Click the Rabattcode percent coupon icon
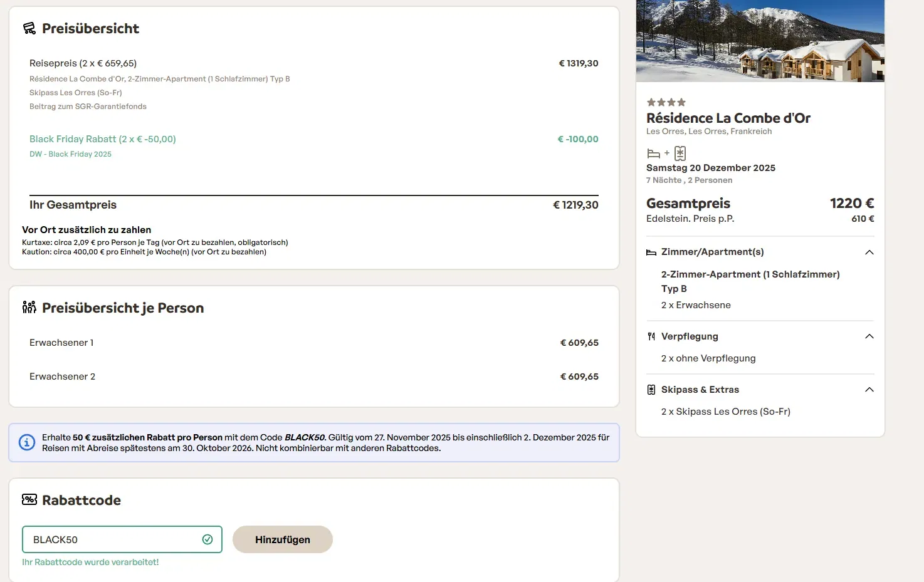 point(29,499)
